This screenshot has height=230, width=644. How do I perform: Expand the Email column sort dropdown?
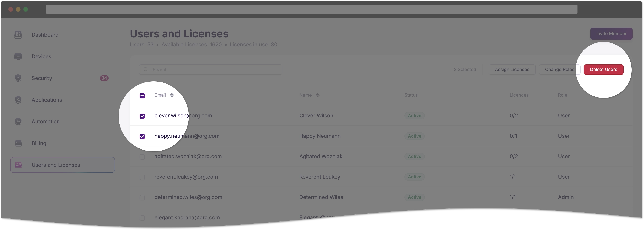pos(172,95)
